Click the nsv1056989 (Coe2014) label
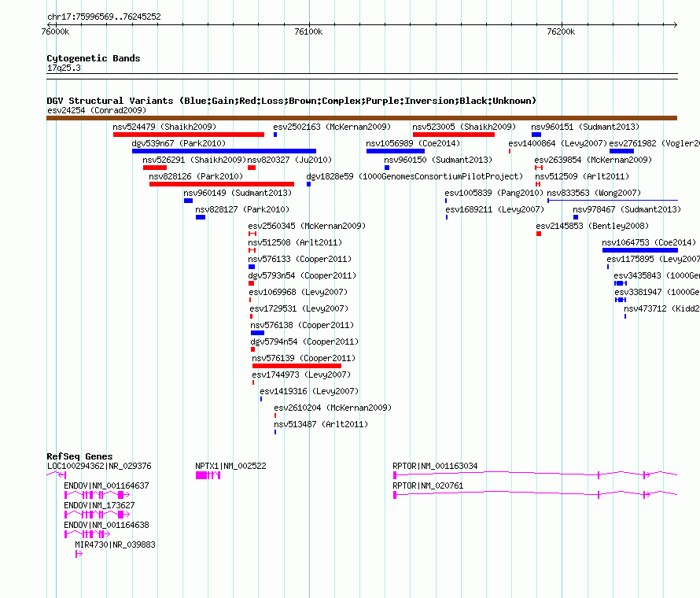Screen dimensions: 700x598 pos(413,143)
